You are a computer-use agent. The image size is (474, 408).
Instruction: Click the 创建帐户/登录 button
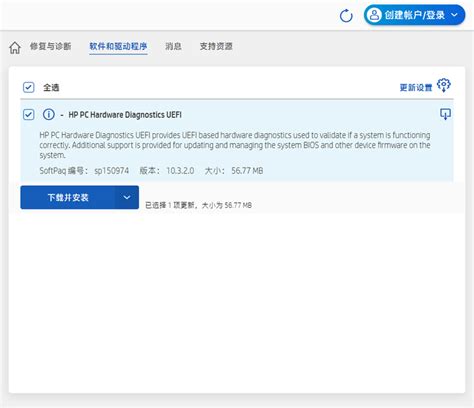pyautogui.click(x=414, y=15)
